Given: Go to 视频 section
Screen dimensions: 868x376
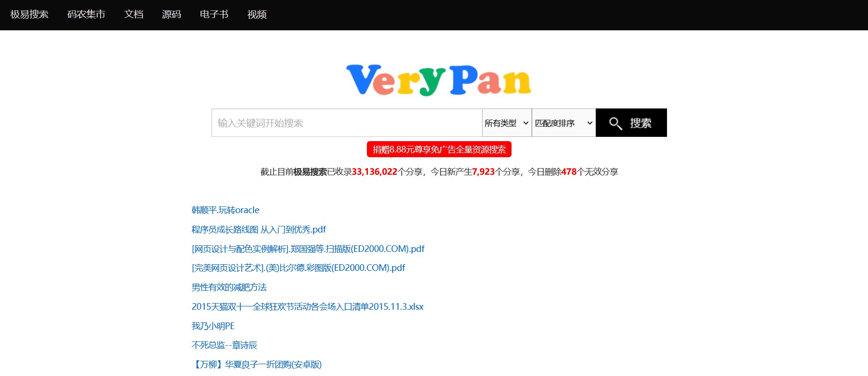Looking at the screenshot, I should [257, 15].
